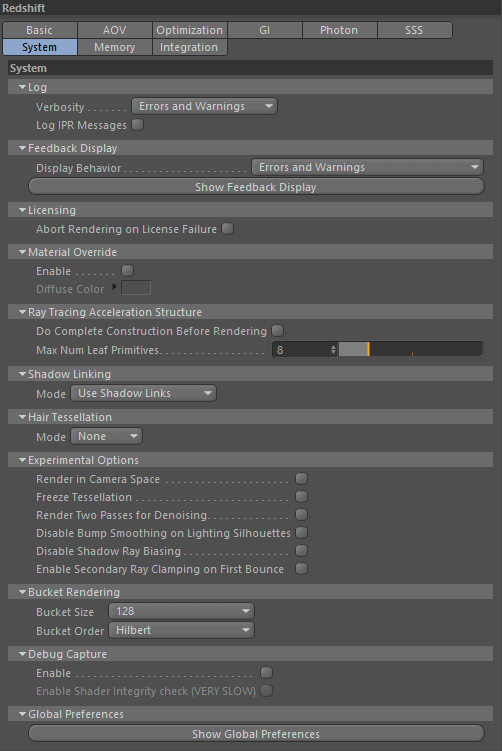502x751 pixels.
Task: Collapse the Bucket Rendering section
Action: [22, 592]
